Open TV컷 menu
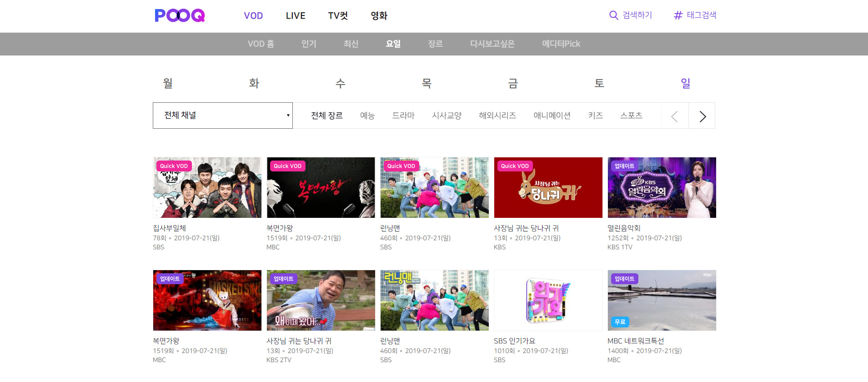This screenshot has width=868, height=382. (x=338, y=16)
